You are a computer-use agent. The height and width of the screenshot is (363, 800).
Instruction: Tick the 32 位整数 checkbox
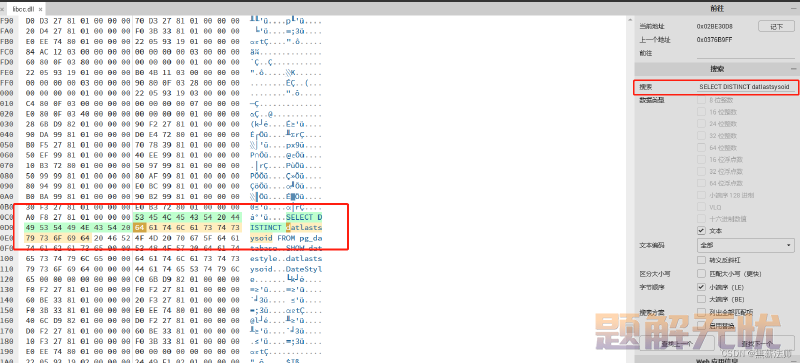coord(701,136)
